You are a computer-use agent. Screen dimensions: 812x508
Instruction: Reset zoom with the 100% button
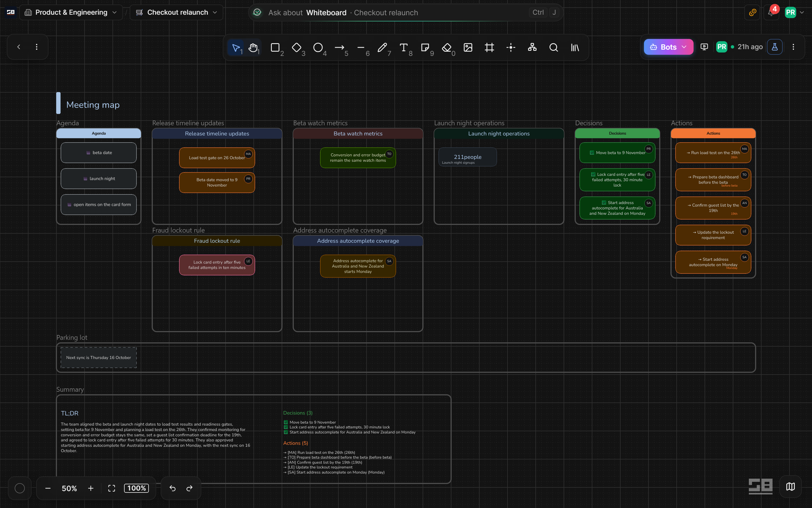click(136, 488)
